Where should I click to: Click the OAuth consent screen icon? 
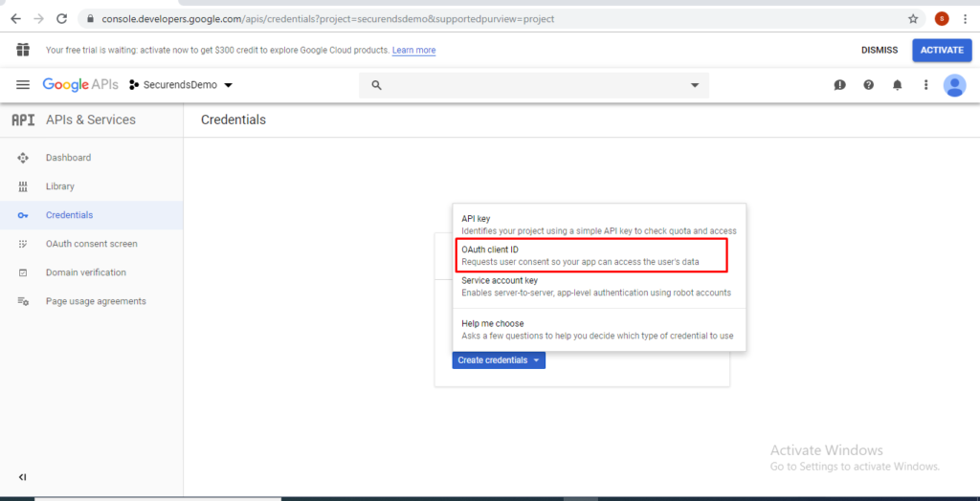coord(23,244)
